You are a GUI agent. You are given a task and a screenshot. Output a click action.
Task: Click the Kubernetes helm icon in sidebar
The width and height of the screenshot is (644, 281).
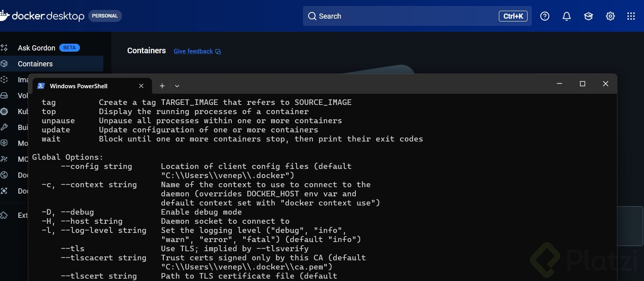(4, 111)
